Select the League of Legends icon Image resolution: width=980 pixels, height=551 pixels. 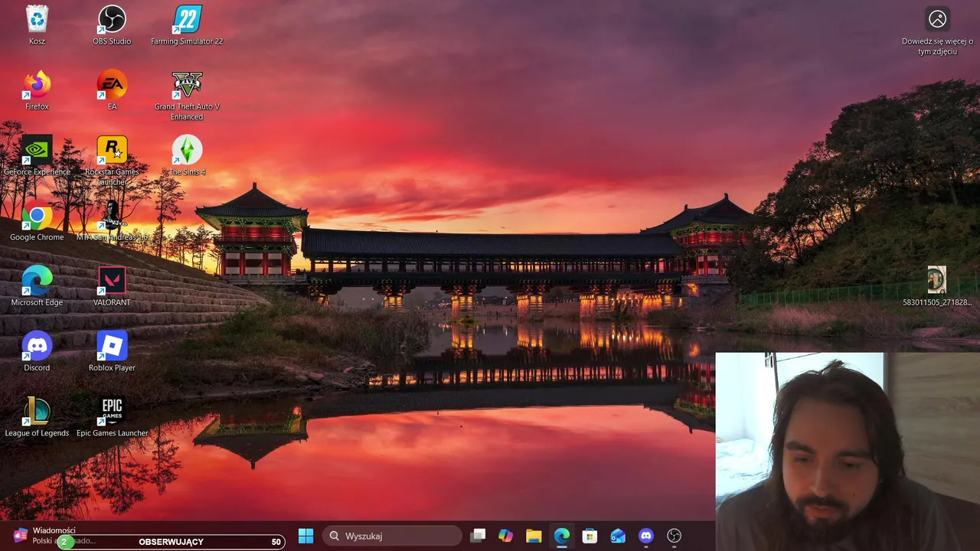coord(37,417)
